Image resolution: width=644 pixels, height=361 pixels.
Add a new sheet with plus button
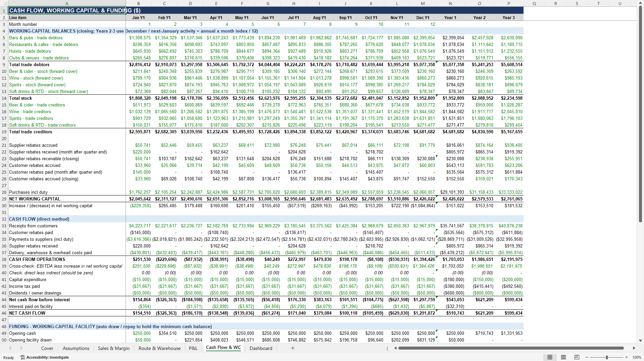click(293, 348)
